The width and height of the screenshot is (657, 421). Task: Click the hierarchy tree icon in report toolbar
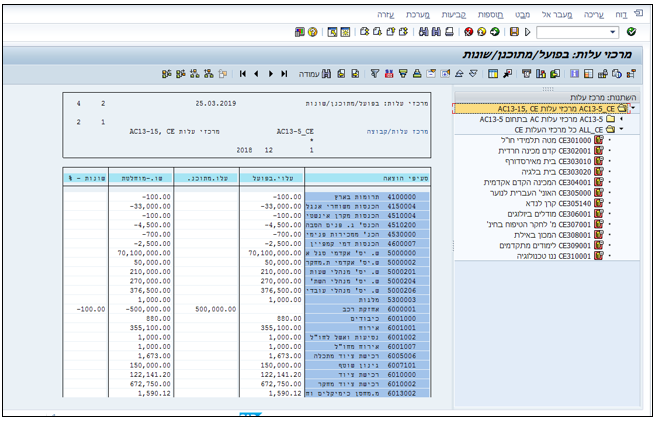tap(631, 74)
